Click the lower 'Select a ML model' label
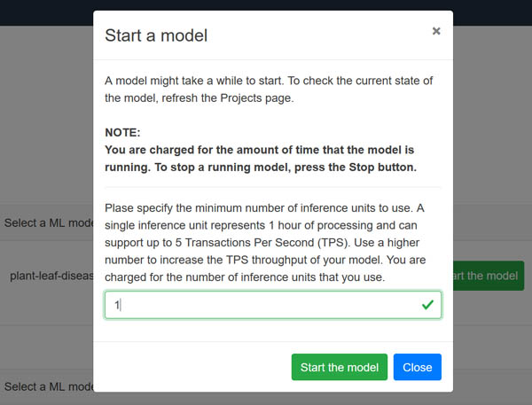The image size is (532, 405). tap(49, 386)
